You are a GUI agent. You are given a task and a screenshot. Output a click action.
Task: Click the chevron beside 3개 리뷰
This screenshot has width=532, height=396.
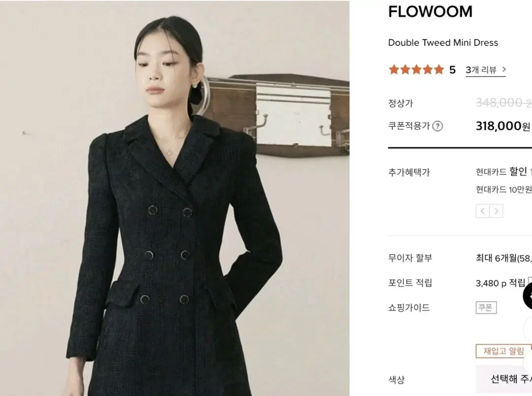504,69
